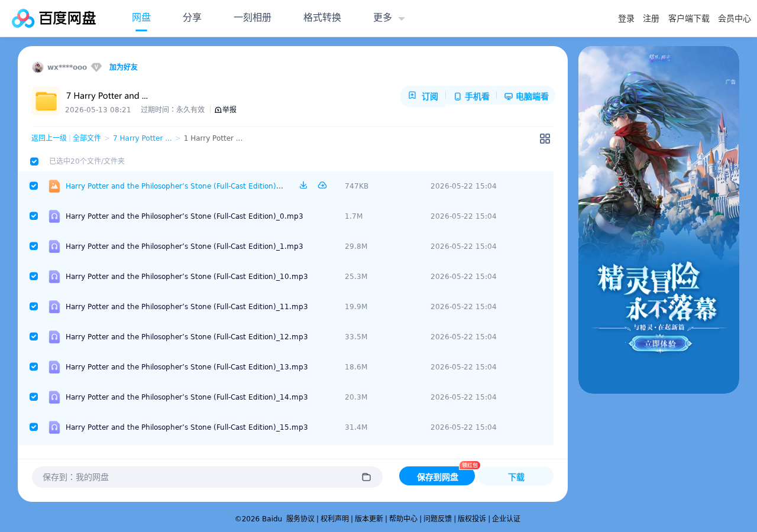
Task: Download the Full-Cast Edition image file
Action: [x=303, y=185]
